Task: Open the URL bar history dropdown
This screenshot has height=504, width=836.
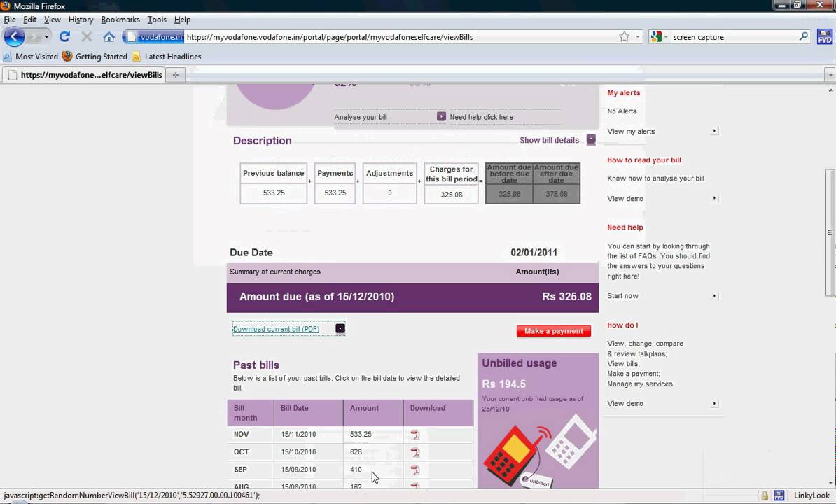Action: point(638,37)
